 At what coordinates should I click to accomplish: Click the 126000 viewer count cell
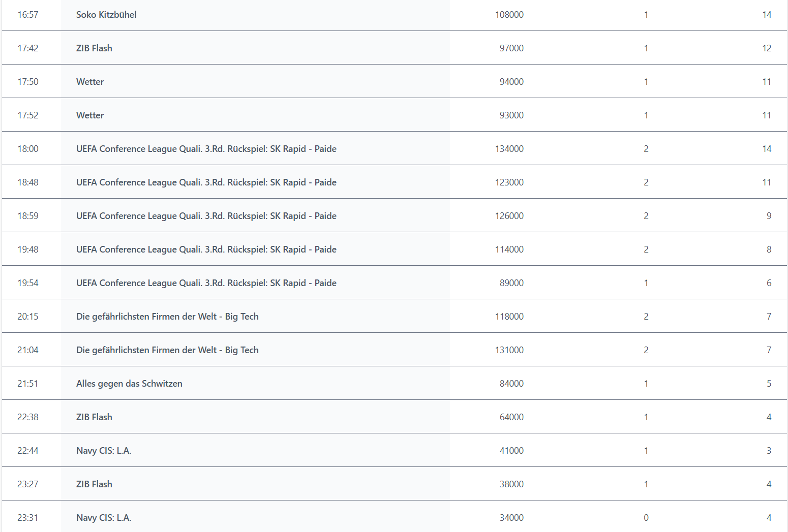[x=509, y=216]
